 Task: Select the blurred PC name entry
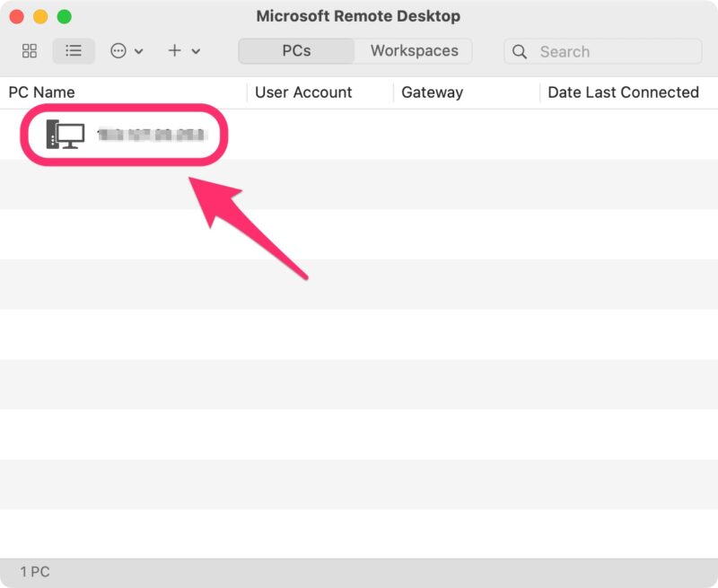click(x=152, y=135)
